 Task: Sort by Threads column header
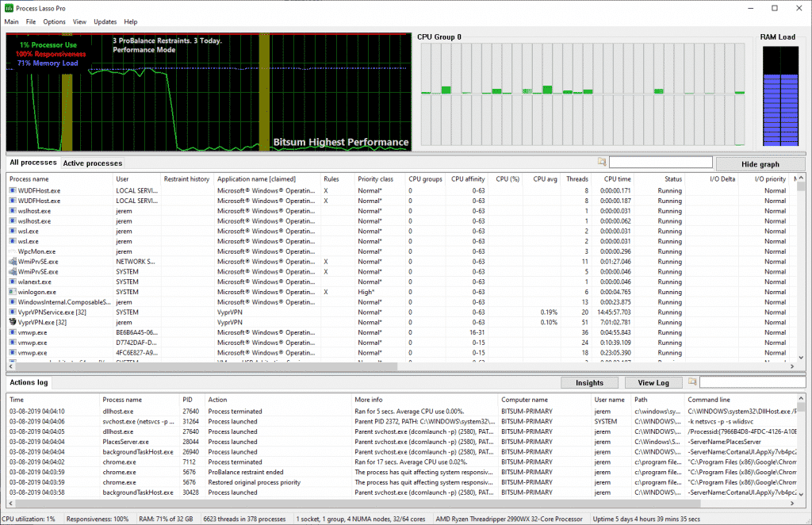pos(576,179)
